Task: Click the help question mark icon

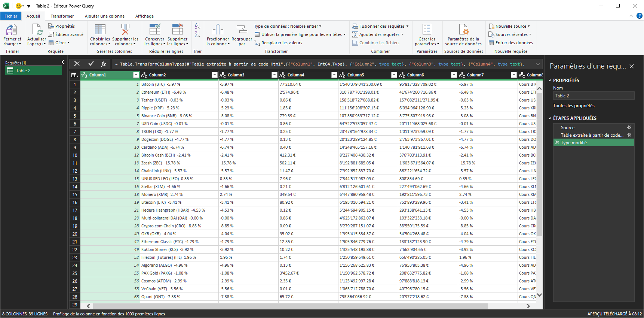Action: 640,16
